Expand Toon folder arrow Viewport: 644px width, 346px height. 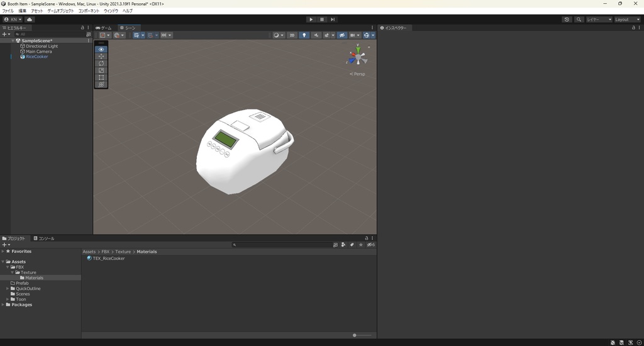(x=8, y=299)
